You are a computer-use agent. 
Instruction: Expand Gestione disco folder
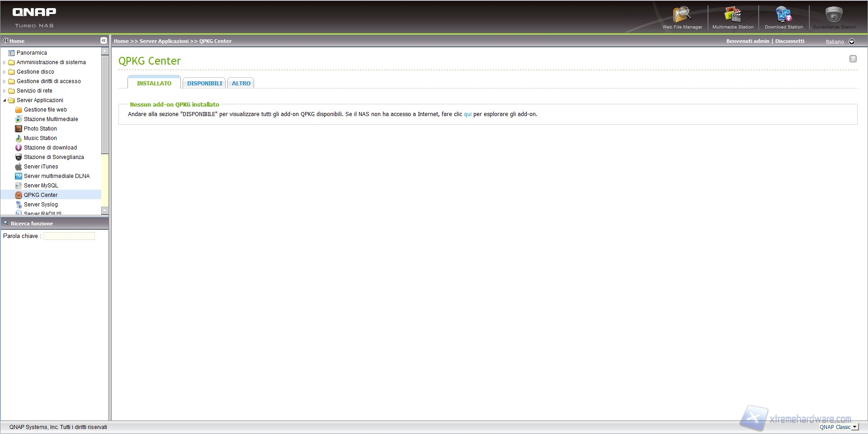(x=5, y=72)
